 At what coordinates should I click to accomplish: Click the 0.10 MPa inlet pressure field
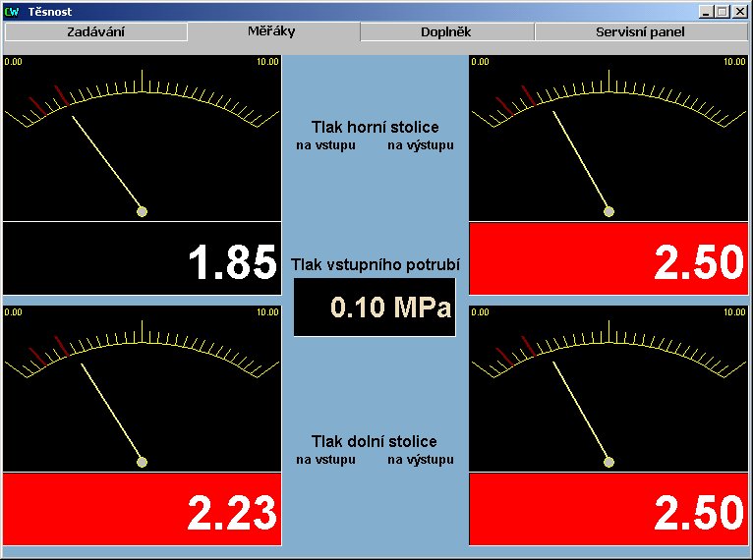tap(375, 308)
